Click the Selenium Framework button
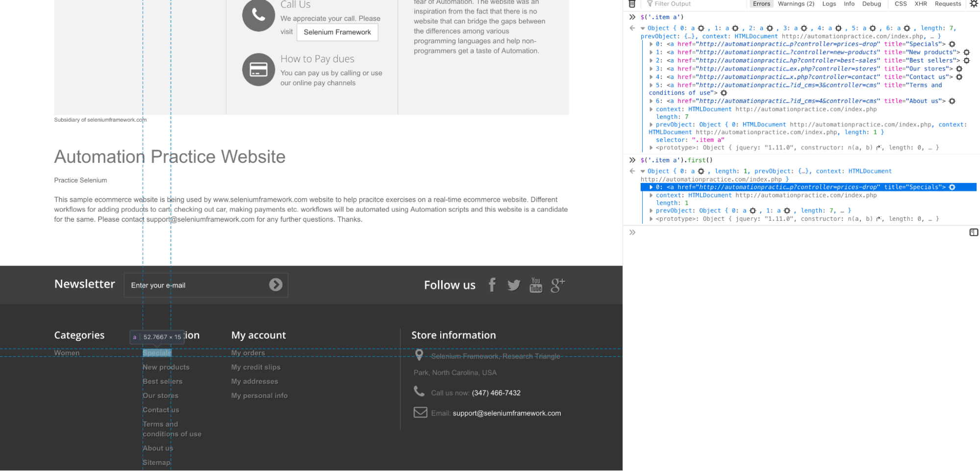The width and height of the screenshot is (980, 471). pyautogui.click(x=337, y=32)
